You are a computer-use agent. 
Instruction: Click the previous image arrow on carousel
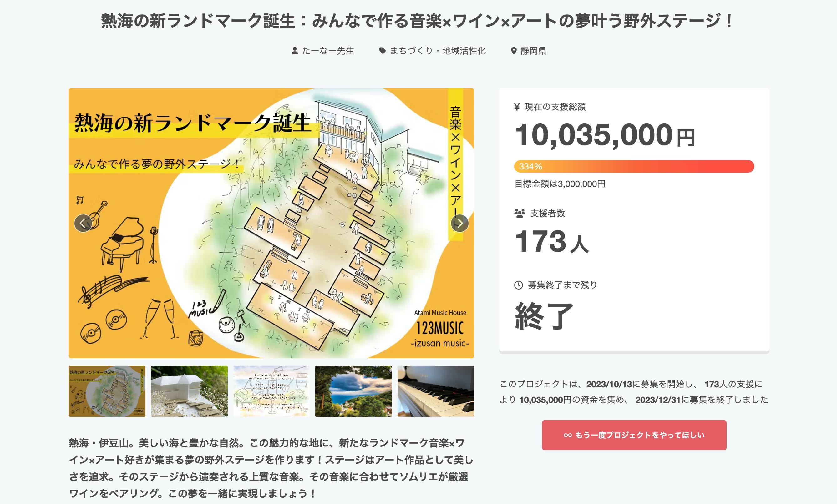[x=83, y=224]
